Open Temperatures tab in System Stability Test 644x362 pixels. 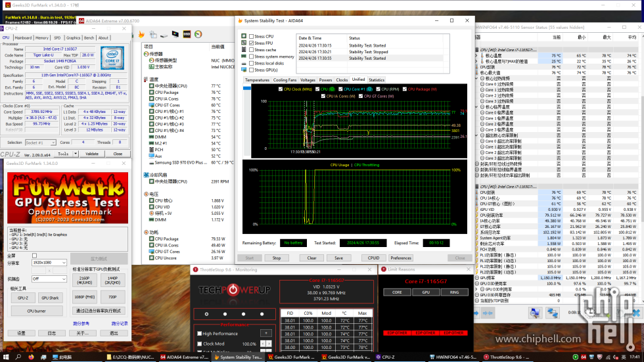(x=257, y=80)
